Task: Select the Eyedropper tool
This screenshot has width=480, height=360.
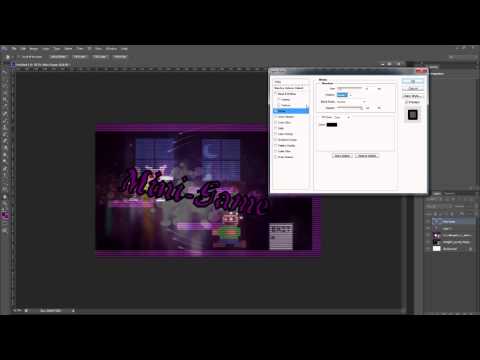Action: (x=5, y=106)
